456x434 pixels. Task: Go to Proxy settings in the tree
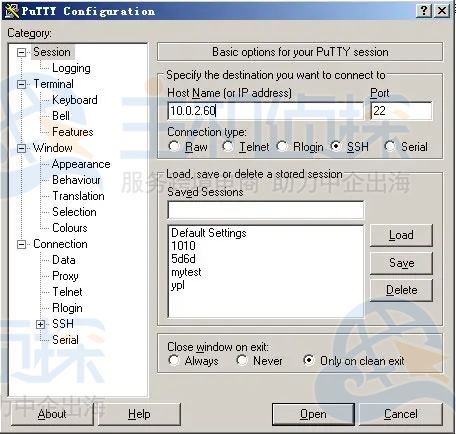[x=65, y=276]
